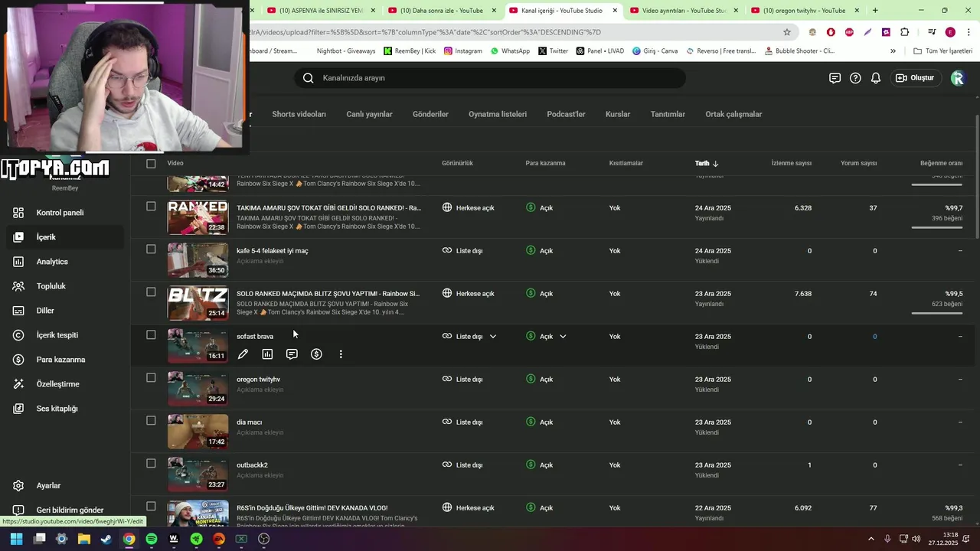Open the channel account avatar menu
The height and width of the screenshot is (551, 980).
(x=958, y=78)
